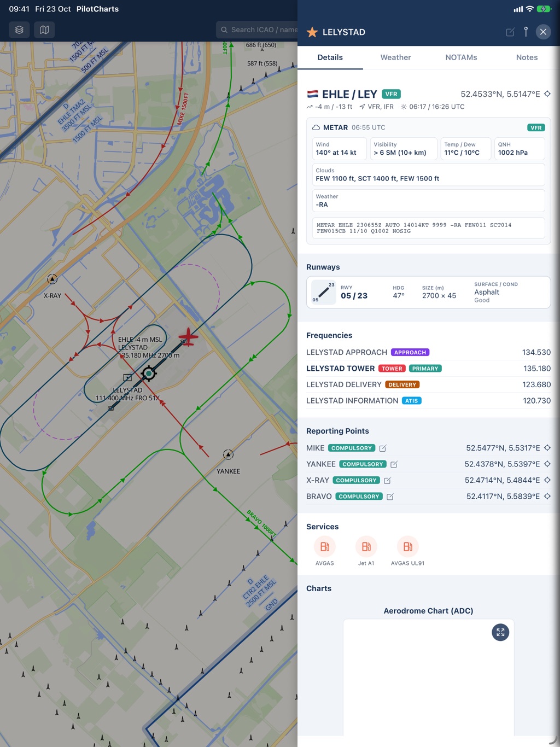Image resolution: width=560 pixels, height=747 pixels.
Task: Tap the DELIVERY orange tag badge
Action: click(x=402, y=384)
